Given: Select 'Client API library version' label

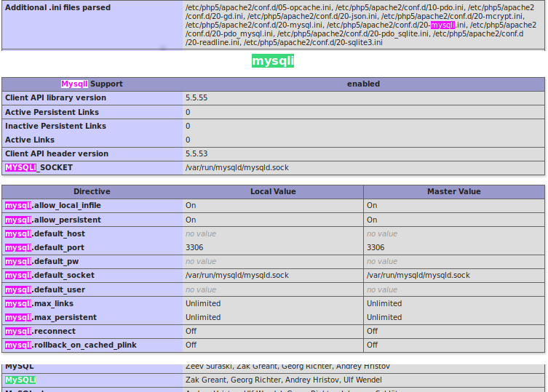Looking at the screenshot, I should (x=55, y=98).
